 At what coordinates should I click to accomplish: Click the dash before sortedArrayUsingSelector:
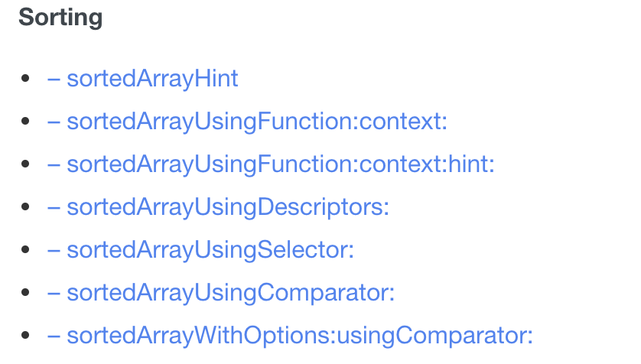[x=54, y=250]
